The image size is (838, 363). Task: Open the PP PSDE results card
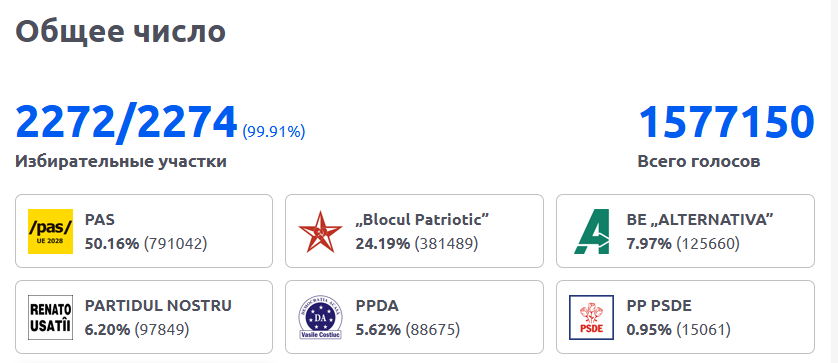685,317
